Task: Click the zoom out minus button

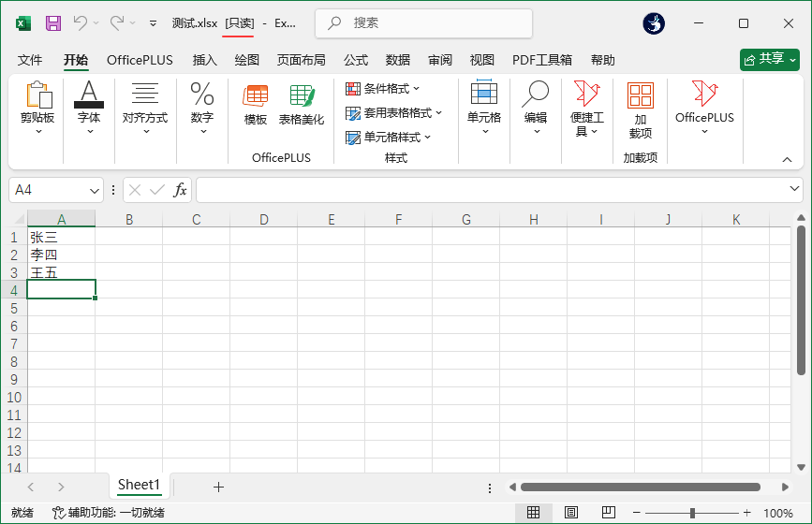Action: (637, 513)
